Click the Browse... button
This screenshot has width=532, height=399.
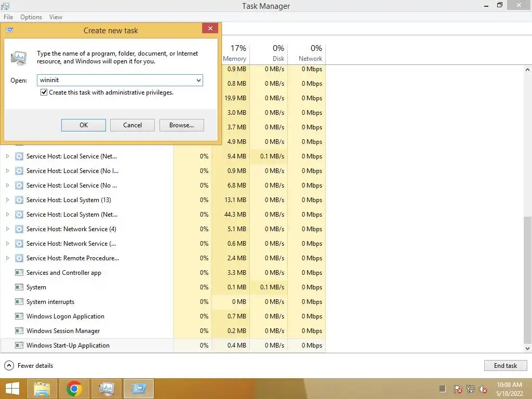[181, 125]
